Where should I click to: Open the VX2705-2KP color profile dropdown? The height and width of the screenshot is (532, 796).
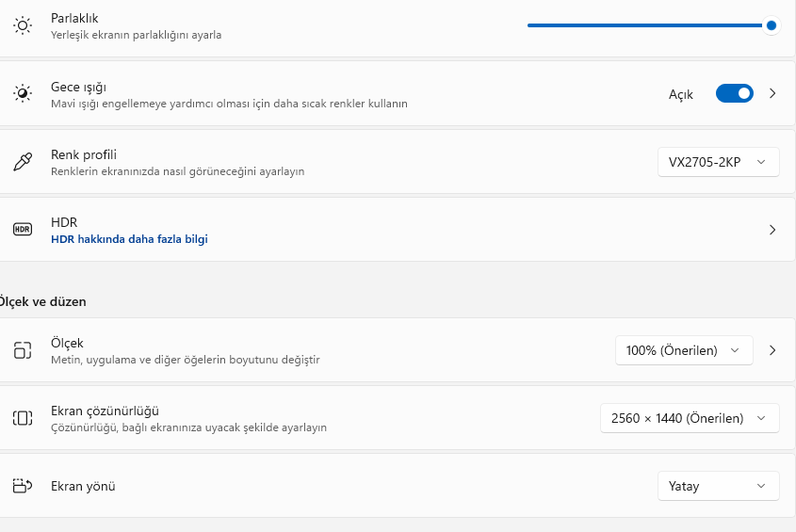718,162
